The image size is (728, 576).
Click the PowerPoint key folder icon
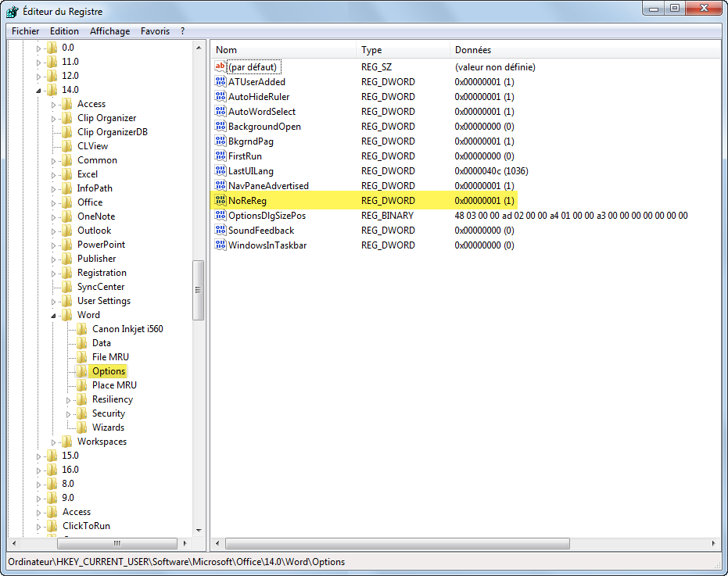67,244
